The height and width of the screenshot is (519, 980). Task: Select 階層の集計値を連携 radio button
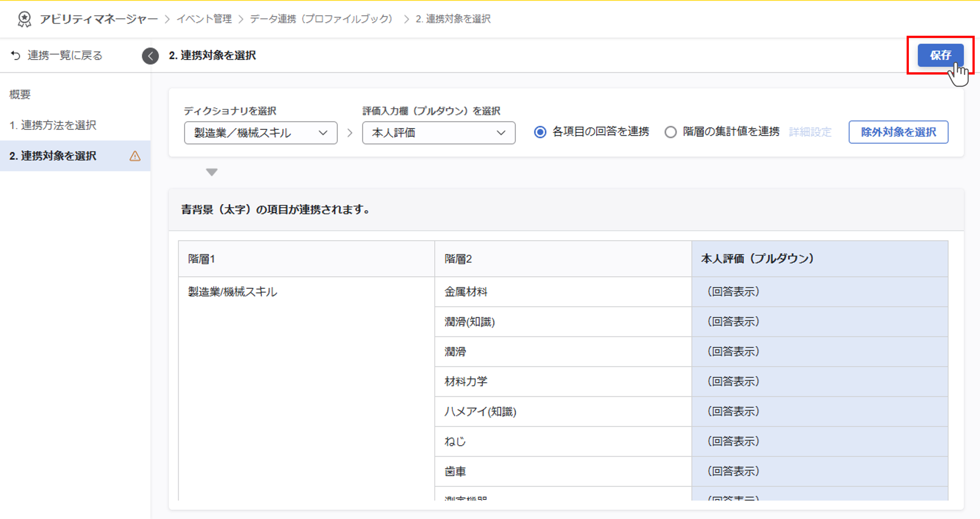670,132
